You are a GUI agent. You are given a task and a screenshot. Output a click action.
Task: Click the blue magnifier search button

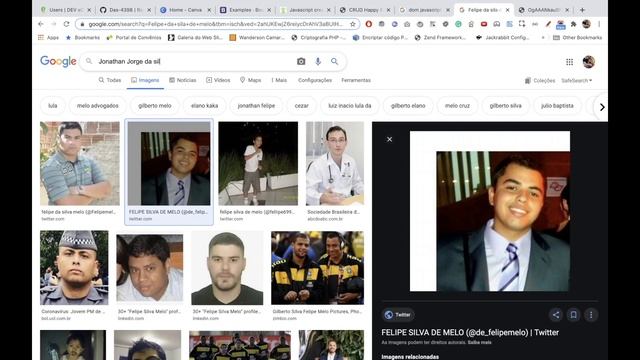(x=335, y=62)
